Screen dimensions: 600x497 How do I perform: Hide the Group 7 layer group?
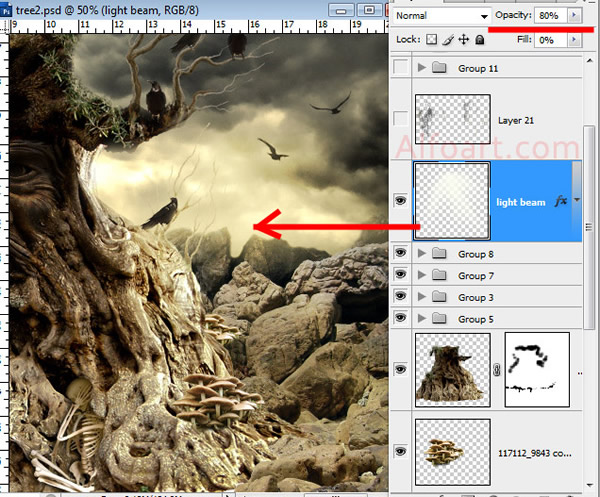click(x=401, y=276)
